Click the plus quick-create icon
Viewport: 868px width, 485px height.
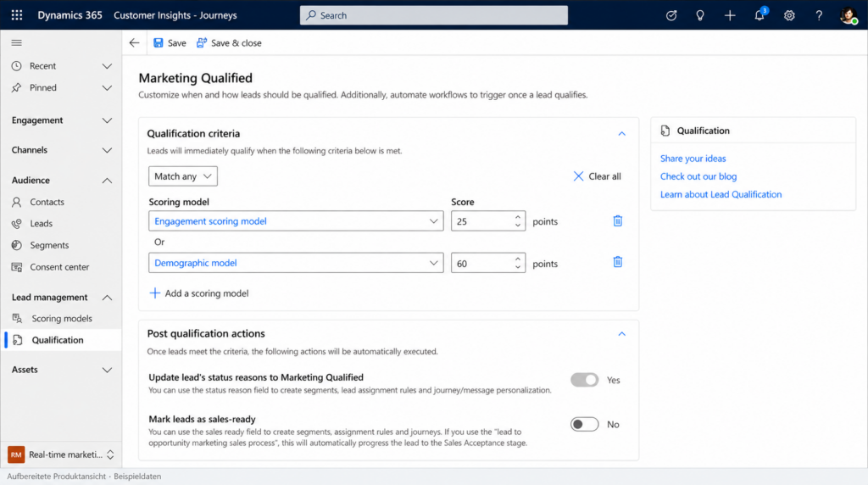730,15
